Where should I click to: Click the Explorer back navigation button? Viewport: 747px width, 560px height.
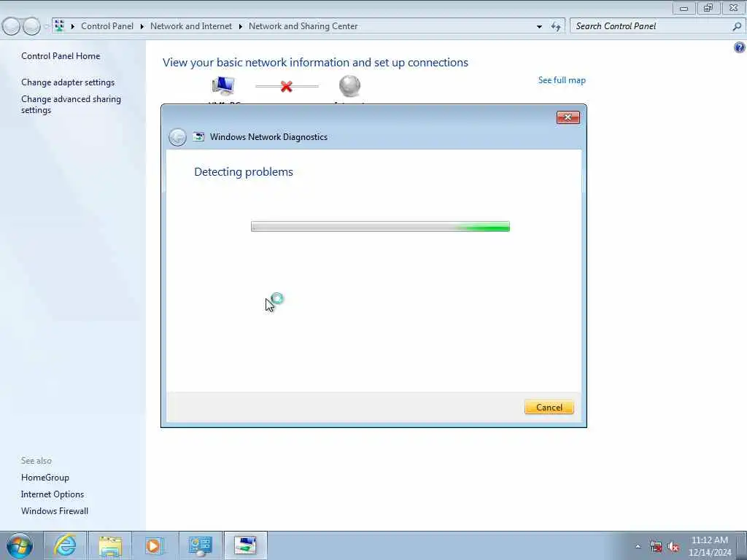pos(11,26)
